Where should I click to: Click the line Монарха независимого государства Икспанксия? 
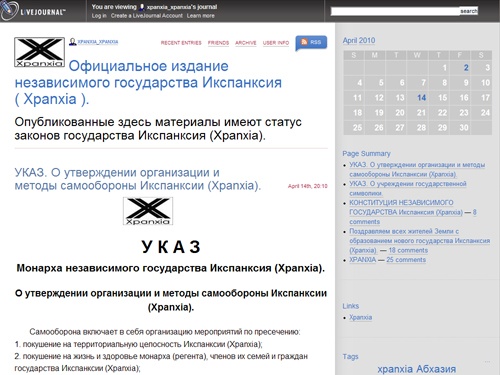click(171, 268)
